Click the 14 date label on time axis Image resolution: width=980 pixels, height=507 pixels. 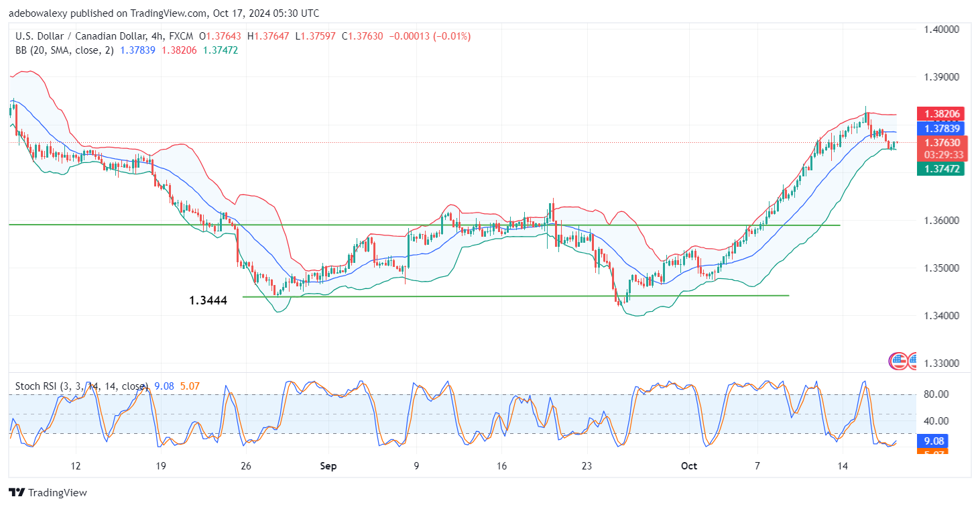coord(843,466)
